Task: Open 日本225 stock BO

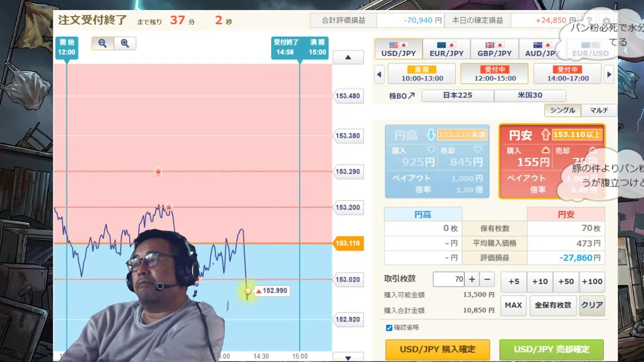Action: click(458, 96)
